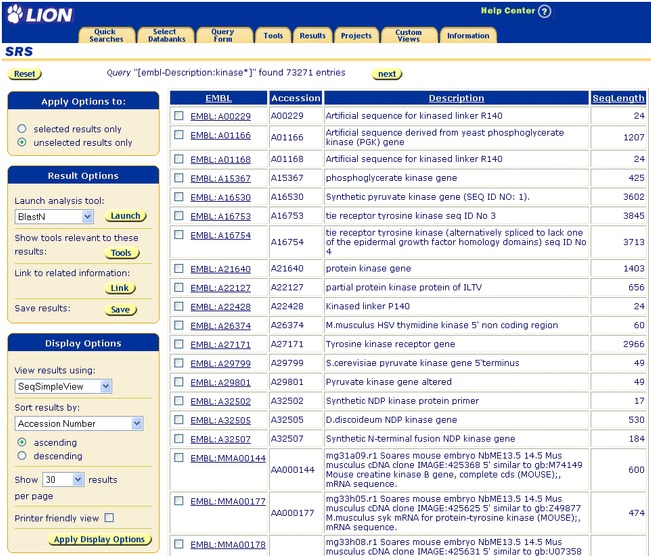This screenshot has height=556, width=651.
Task: Open the Accession Number sort dropdown
Action: [x=79, y=424]
